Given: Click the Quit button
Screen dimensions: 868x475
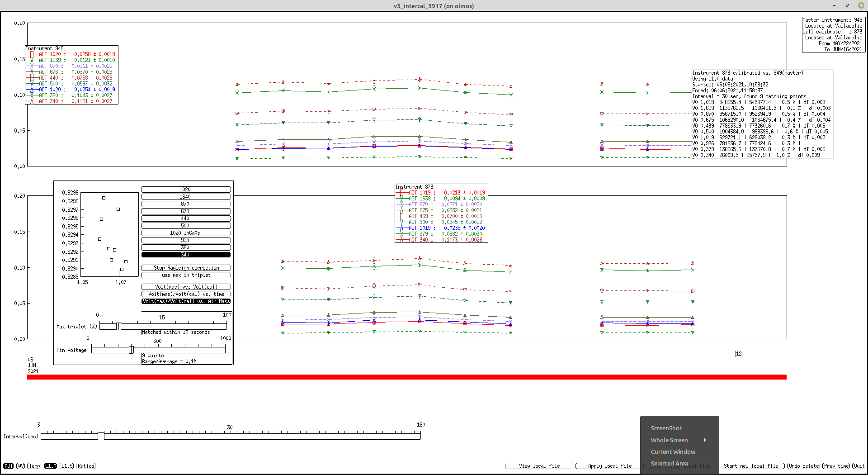Looking at the screenshot, I should [x=859, y=466].
